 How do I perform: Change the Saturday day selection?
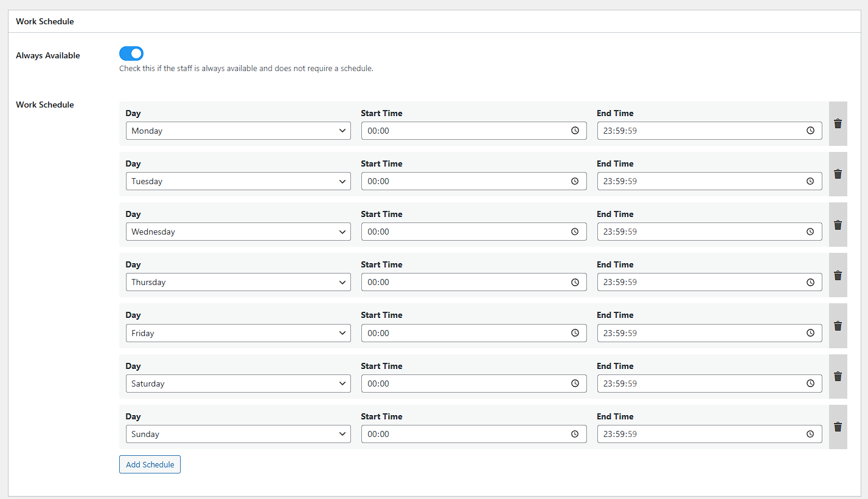click(238, 384)
